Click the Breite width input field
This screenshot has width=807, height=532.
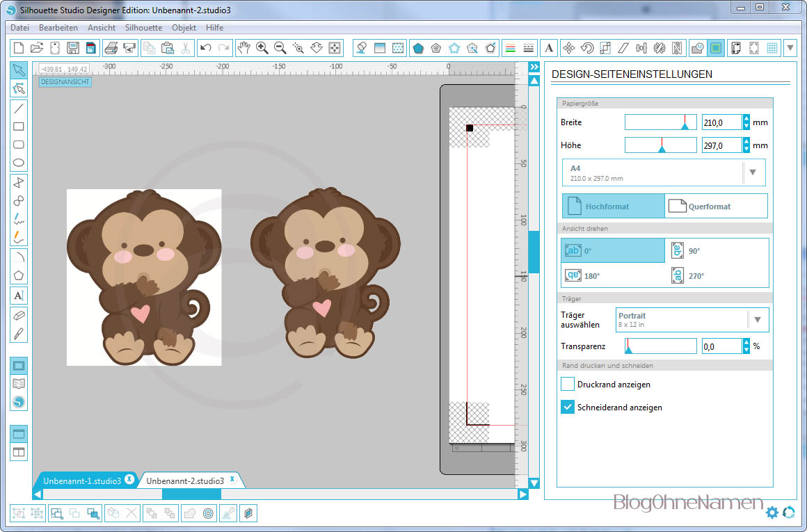point(721,123)
